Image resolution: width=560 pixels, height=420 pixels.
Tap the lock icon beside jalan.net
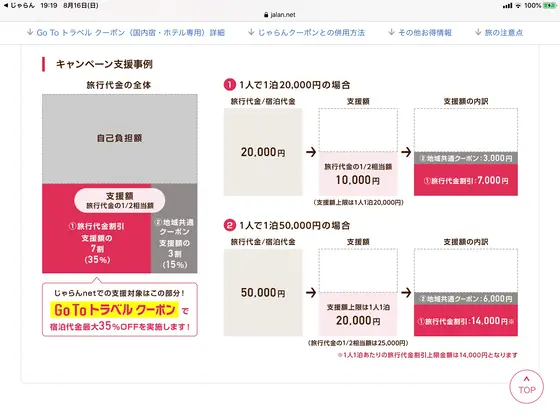(x=266, y=15)
